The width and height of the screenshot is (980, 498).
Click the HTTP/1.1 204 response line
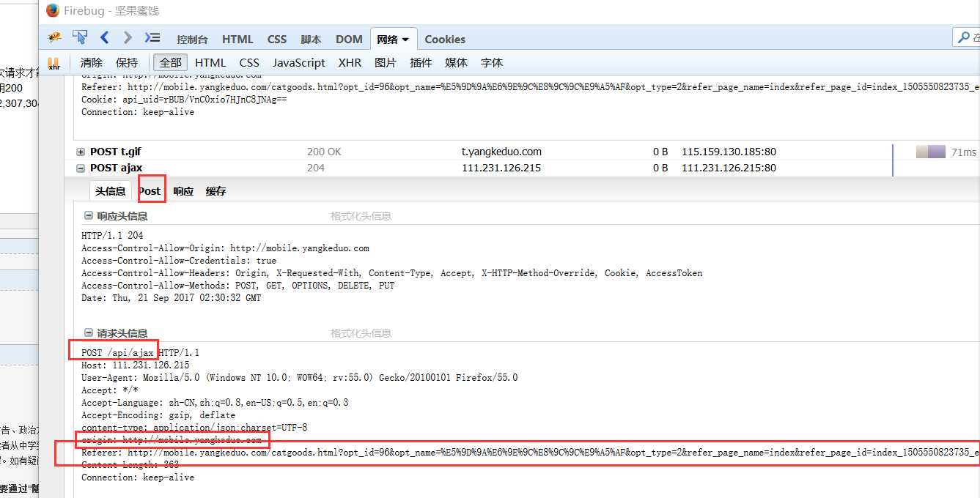[x=112, y=236]
